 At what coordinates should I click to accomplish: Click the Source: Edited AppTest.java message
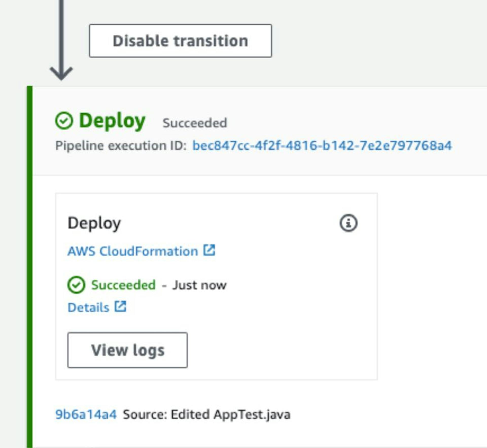[x=207, y=414]
